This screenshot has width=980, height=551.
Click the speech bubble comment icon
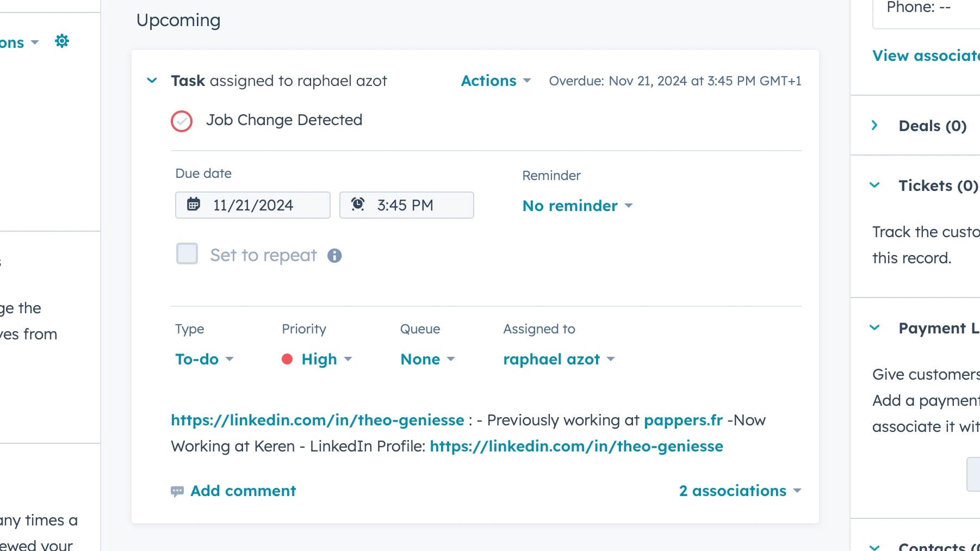[177, 491]
